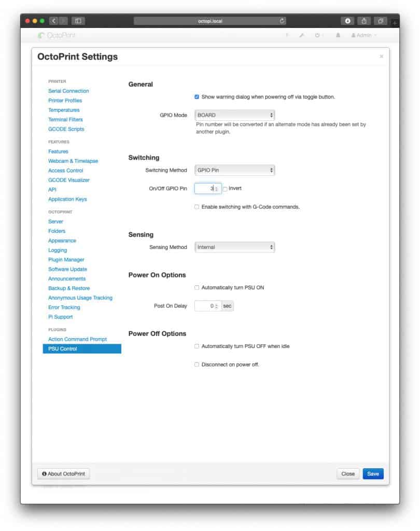Check the Invert checkbox
Viewport: 420px width, 531px height.
225,189
